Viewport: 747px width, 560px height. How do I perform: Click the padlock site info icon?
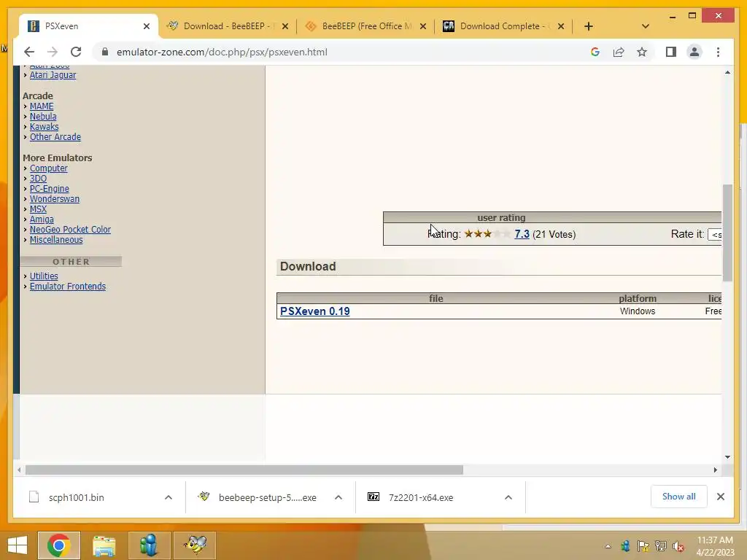pyautogui.click(x=105, y=52)
